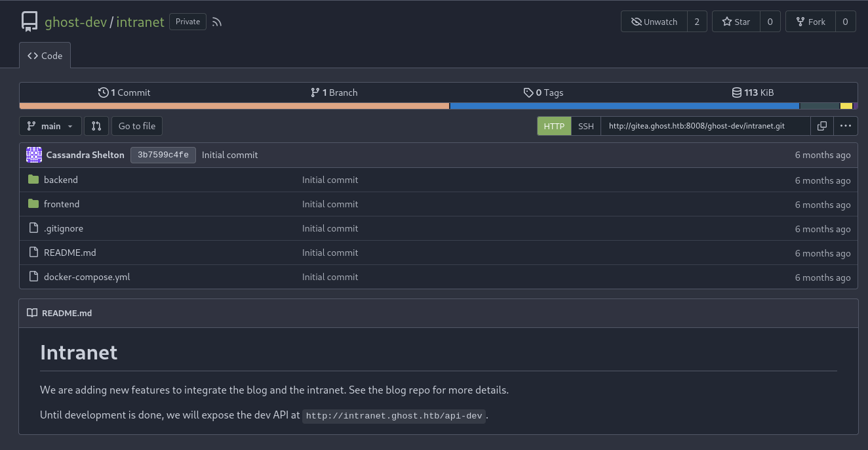
Task: Click the stargazers count 0
Action: (x=770, y=22)
